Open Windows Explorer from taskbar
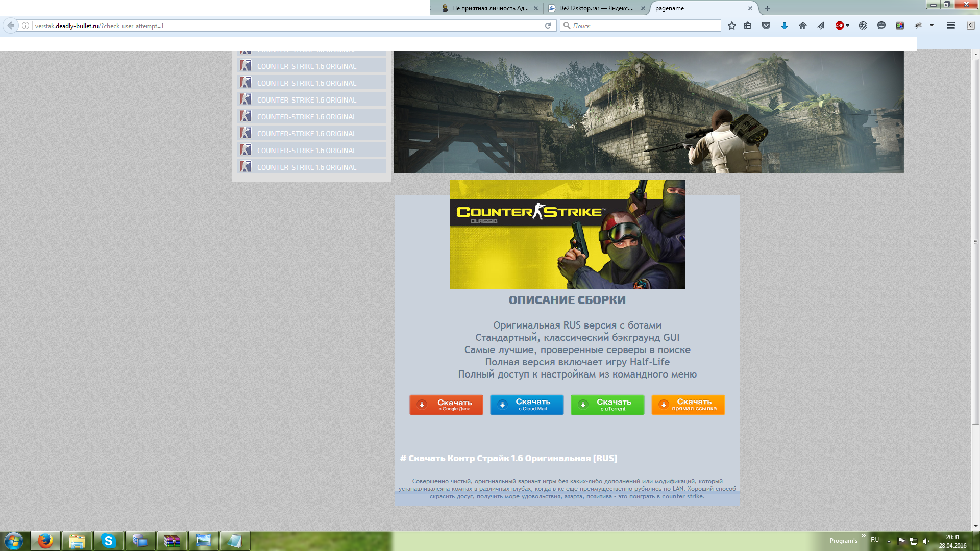 pos(77,541)
